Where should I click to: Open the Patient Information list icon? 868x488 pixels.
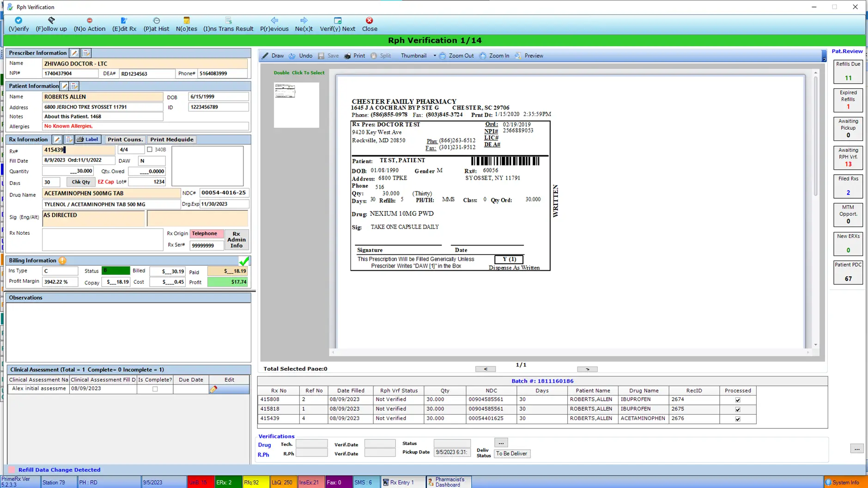74,86
